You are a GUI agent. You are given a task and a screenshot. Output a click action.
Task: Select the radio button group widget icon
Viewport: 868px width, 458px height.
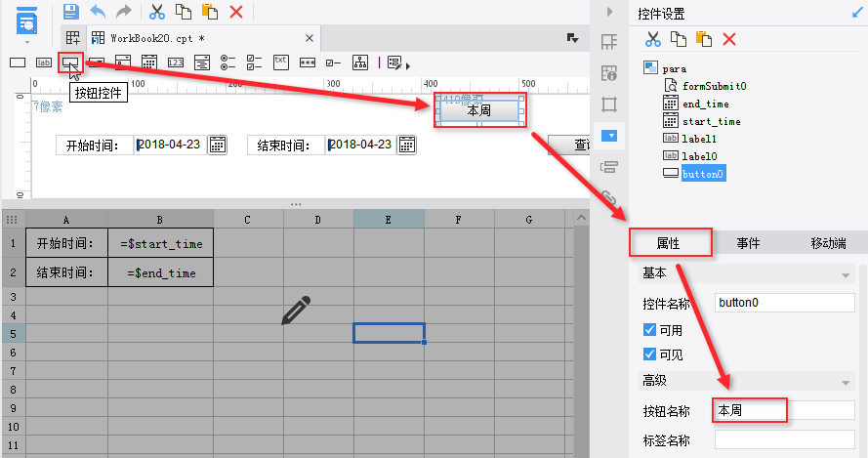[x=227, y=62]
